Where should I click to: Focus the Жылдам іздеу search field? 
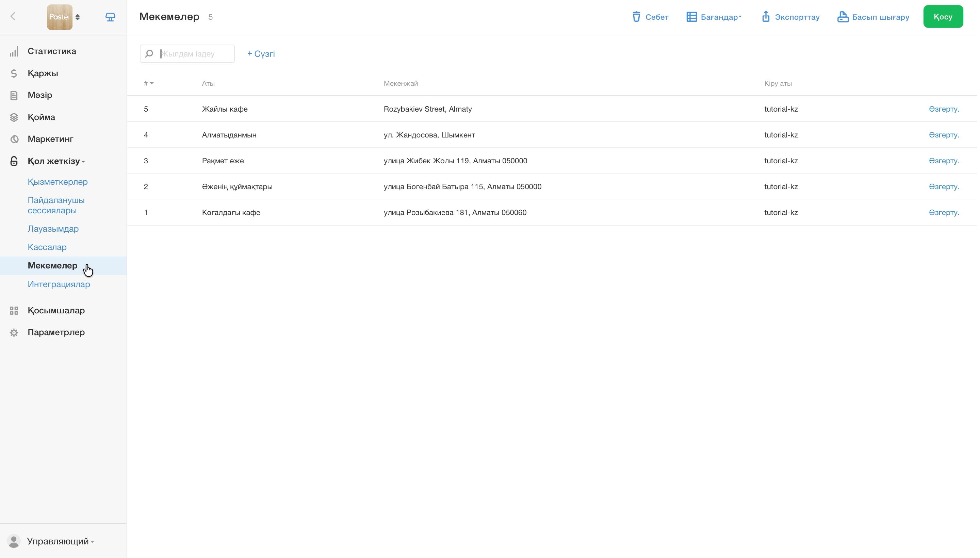point(187,54)
